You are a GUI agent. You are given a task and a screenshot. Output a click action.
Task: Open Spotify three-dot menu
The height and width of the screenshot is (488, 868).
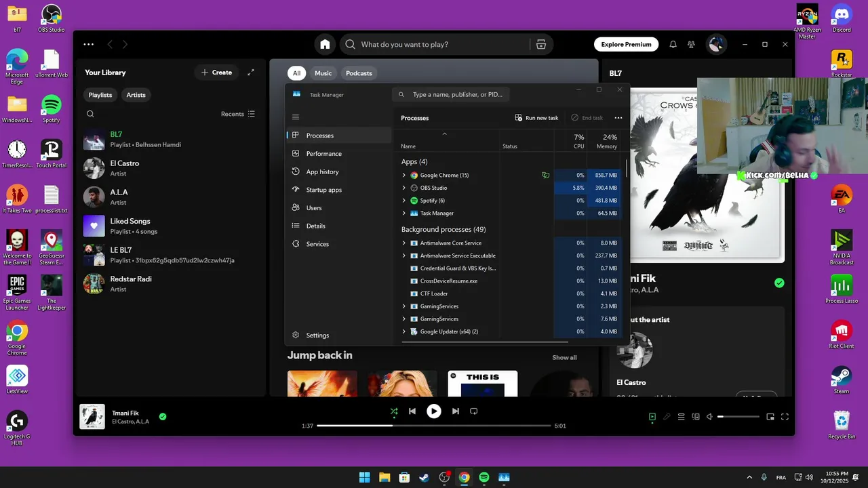[x=89, y=44]
